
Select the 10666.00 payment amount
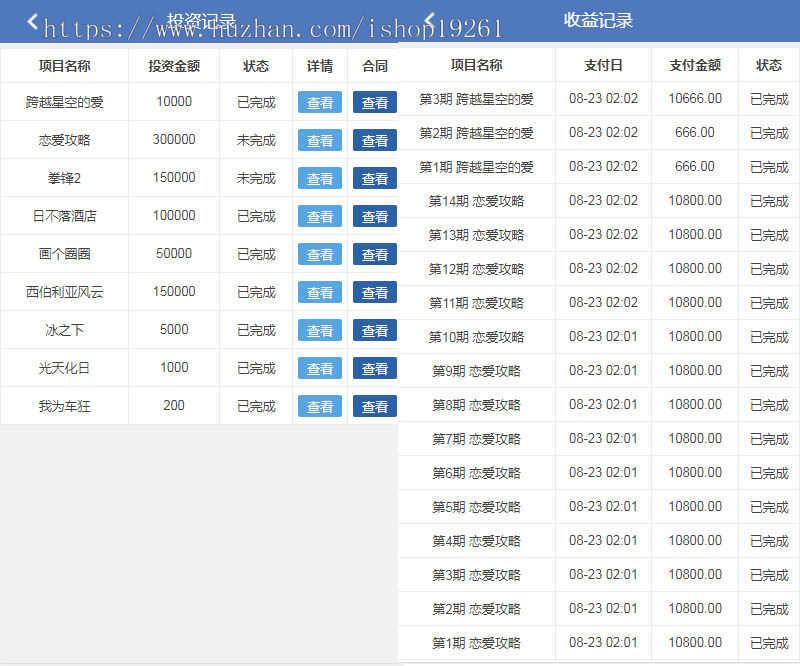(695, 98)
